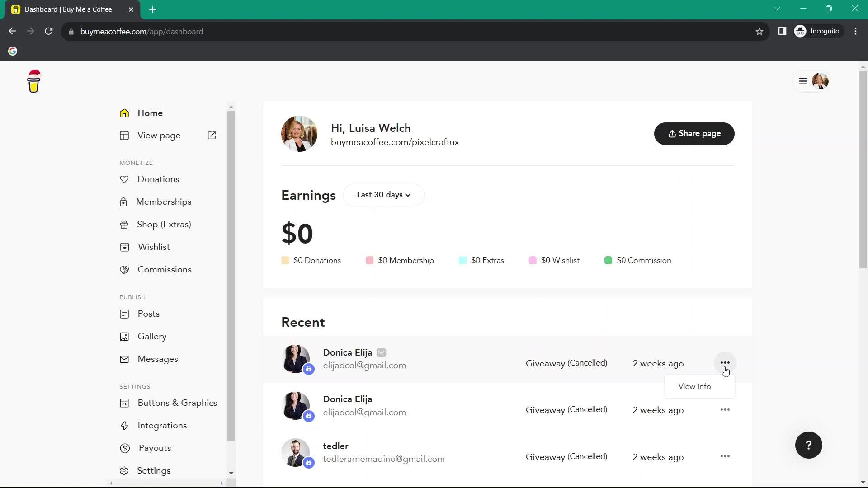Image resolution: width=868 pixels, height=488 pixels.
Task: Click the Gallery sidebar icon
Action: tap(125, 336)
